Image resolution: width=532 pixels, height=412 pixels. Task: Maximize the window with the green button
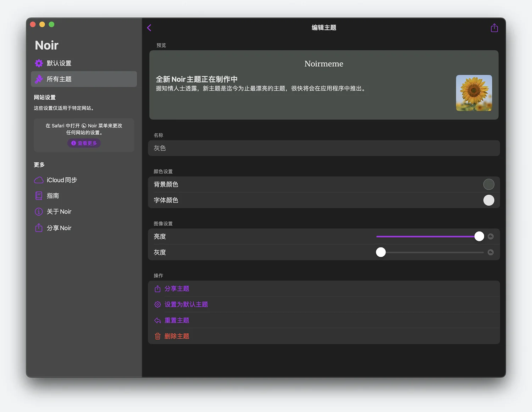tap(51, 24)
